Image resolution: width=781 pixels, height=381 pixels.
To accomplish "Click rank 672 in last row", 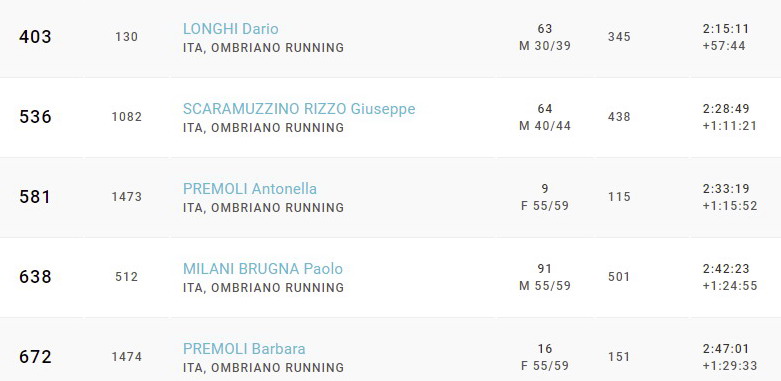I will [x=35, y=357].
